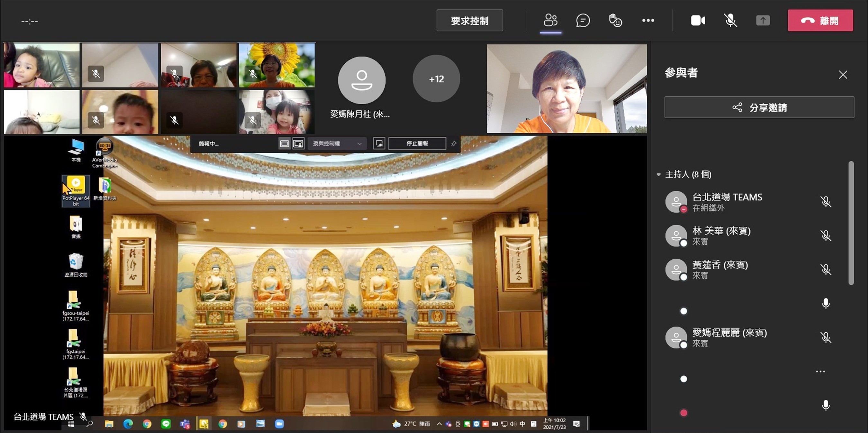Pin the presenting toolbar
The image size is (868, 433).
point(454,144)
